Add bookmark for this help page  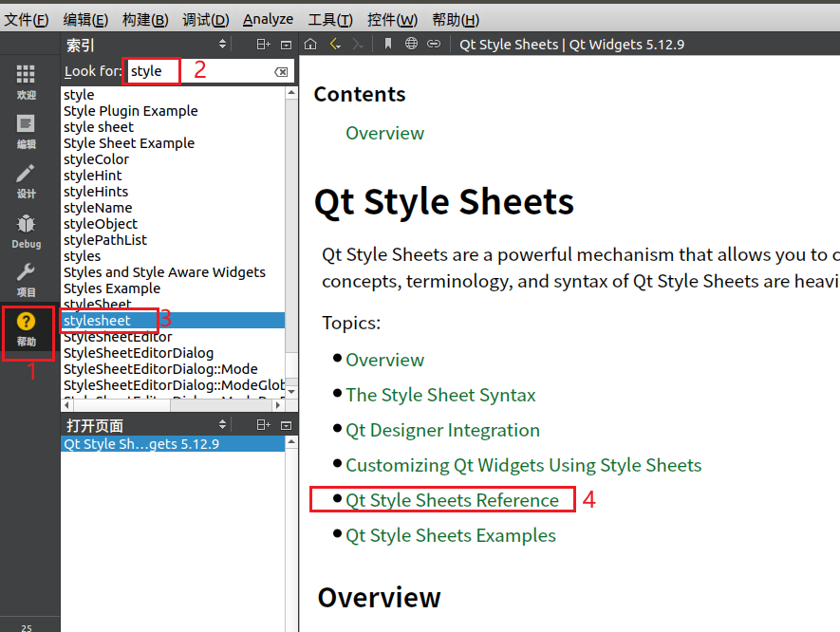[388, 44]
